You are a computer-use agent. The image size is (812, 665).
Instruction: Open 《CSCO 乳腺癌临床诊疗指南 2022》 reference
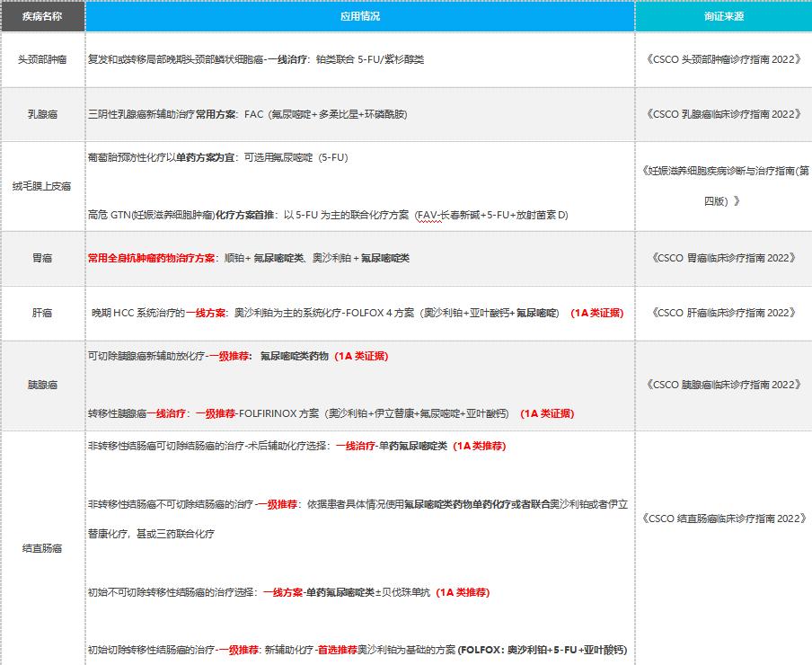724,112
